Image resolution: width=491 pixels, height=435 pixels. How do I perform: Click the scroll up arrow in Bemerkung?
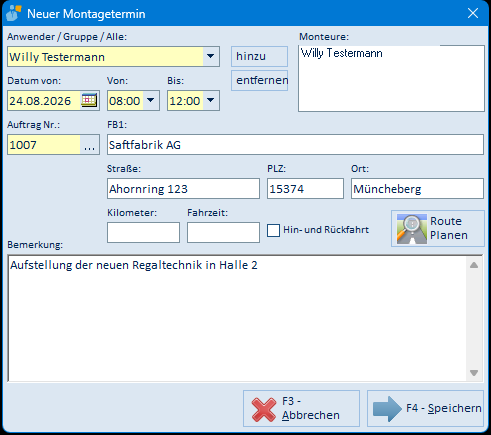pyautogui.click(x=474, y=265)
